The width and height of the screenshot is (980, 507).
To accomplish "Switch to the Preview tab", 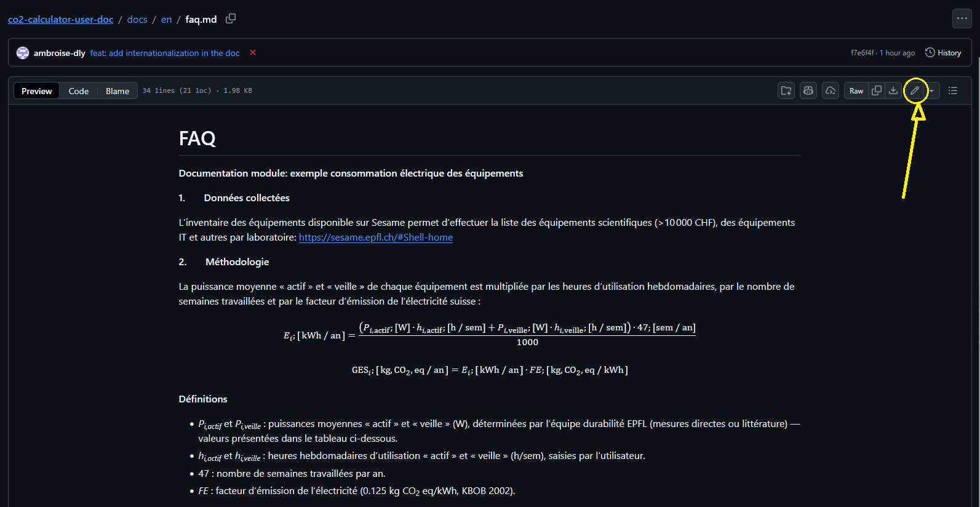I will click(x=37, y=91).
